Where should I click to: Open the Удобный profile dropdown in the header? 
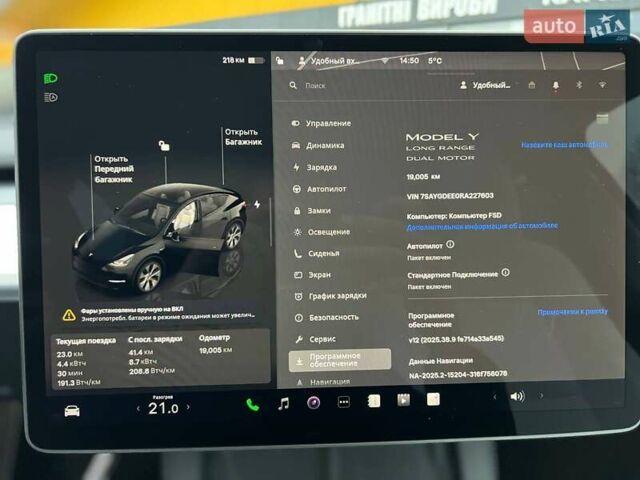coord(485,85)
